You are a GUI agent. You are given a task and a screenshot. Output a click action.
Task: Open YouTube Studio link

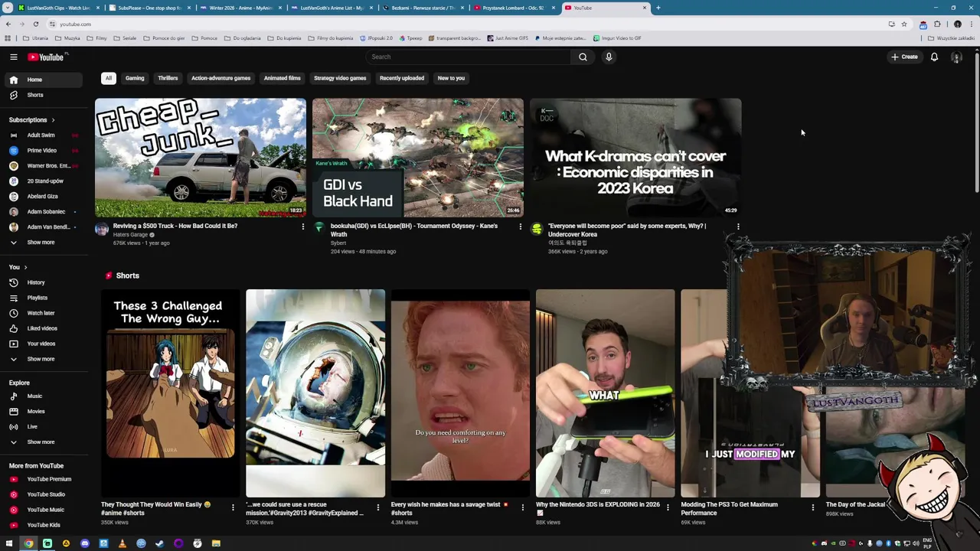pyautogui.click(x=44, y=494)
